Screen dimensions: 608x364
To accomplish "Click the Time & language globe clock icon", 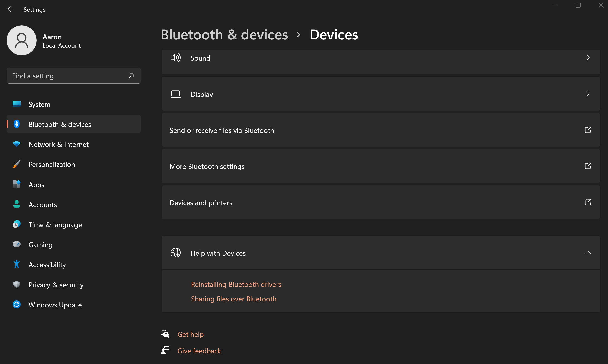I will (17, 224).
